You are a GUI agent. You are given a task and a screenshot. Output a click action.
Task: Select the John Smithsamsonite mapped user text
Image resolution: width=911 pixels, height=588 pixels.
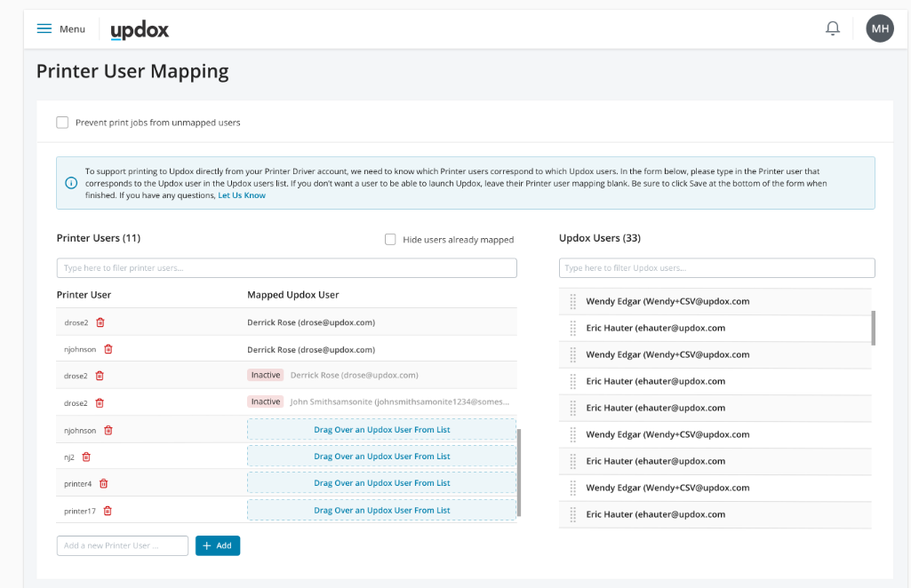click(x=400, y=401)
